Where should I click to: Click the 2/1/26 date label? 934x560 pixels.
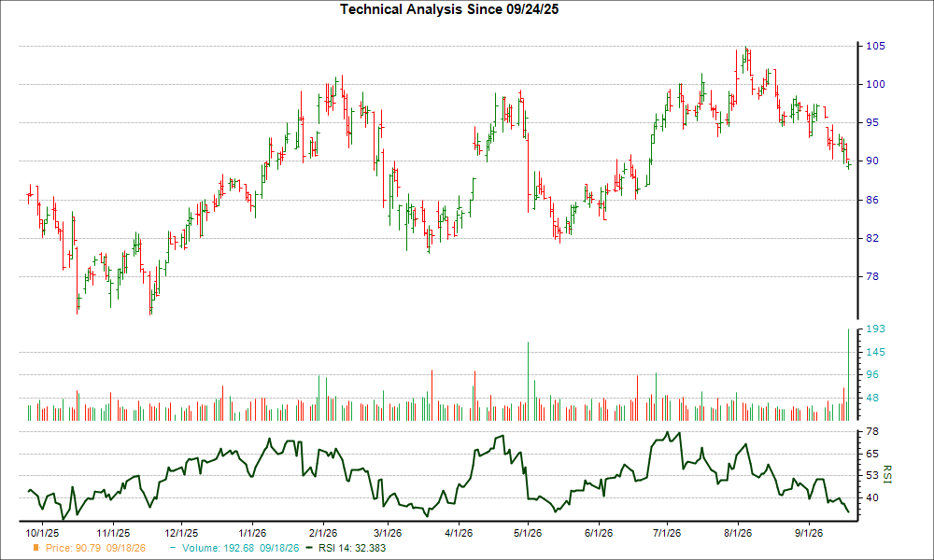(323, 533)
